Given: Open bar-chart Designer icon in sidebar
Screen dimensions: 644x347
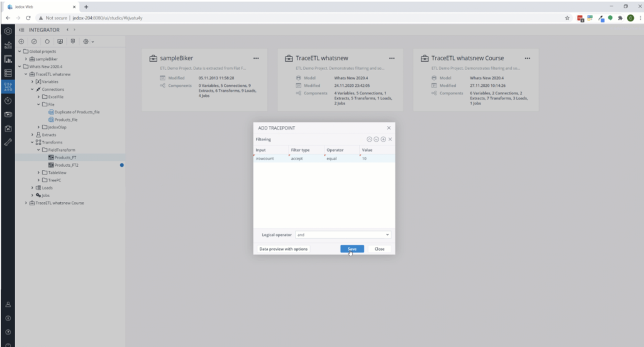Looking at the screenshot, I should [x=8, y=59].
